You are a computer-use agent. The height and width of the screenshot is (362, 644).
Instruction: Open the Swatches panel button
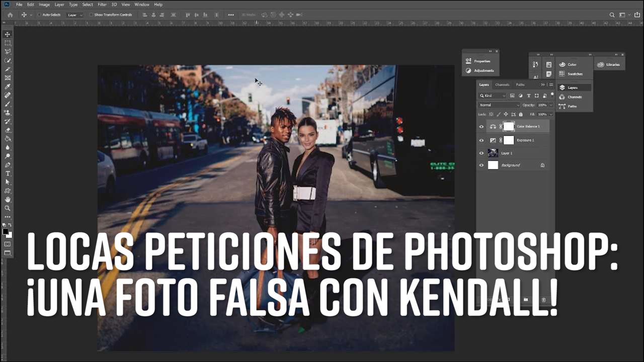coord(571,74)
